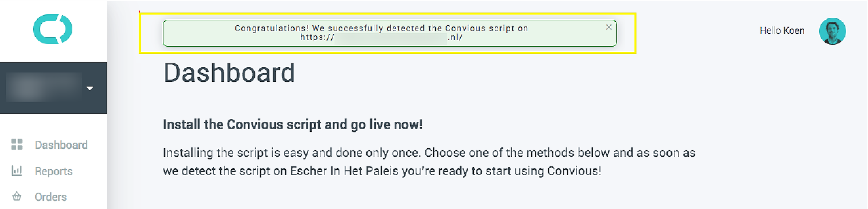The image size is (868, 209).
Task: Click the Convious logo in the sidebar
Action: click(53, 29)
